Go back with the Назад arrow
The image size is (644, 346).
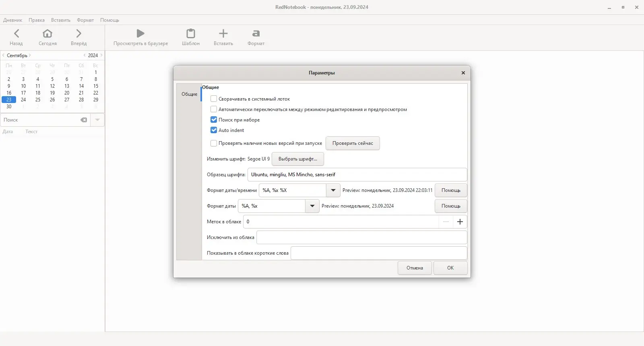click(x=17, y=33)
